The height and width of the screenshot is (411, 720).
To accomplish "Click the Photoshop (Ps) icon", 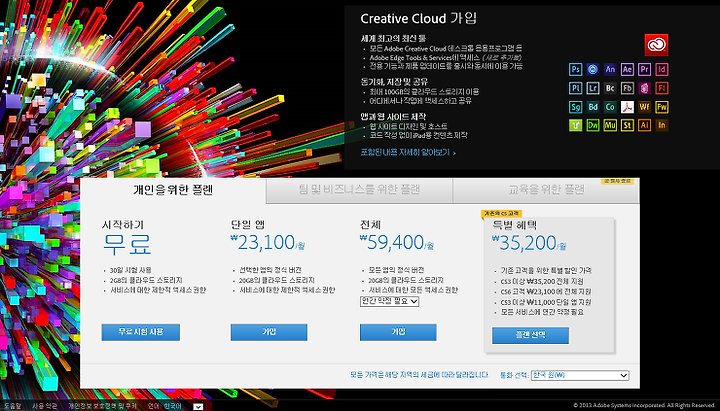I will click(x=575, y=69).
